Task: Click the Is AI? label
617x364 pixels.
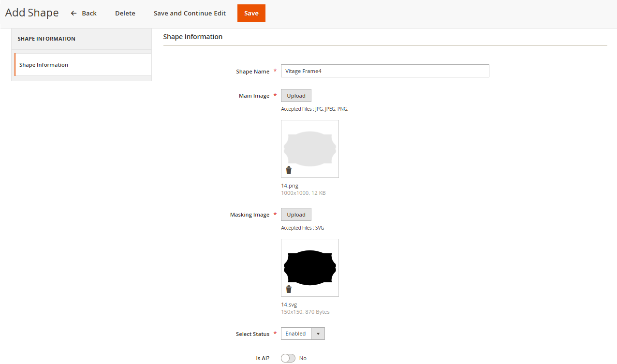Action: pyautogui.click(x=263, y=358)
